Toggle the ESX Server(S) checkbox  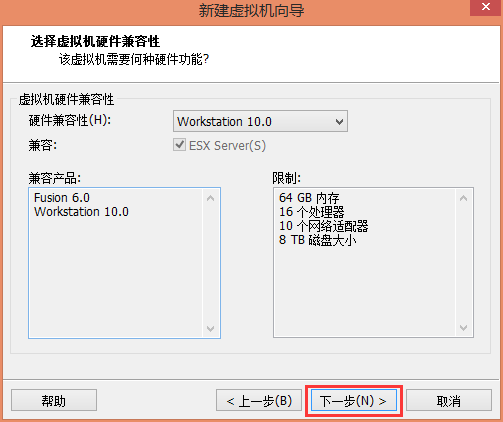179,145
